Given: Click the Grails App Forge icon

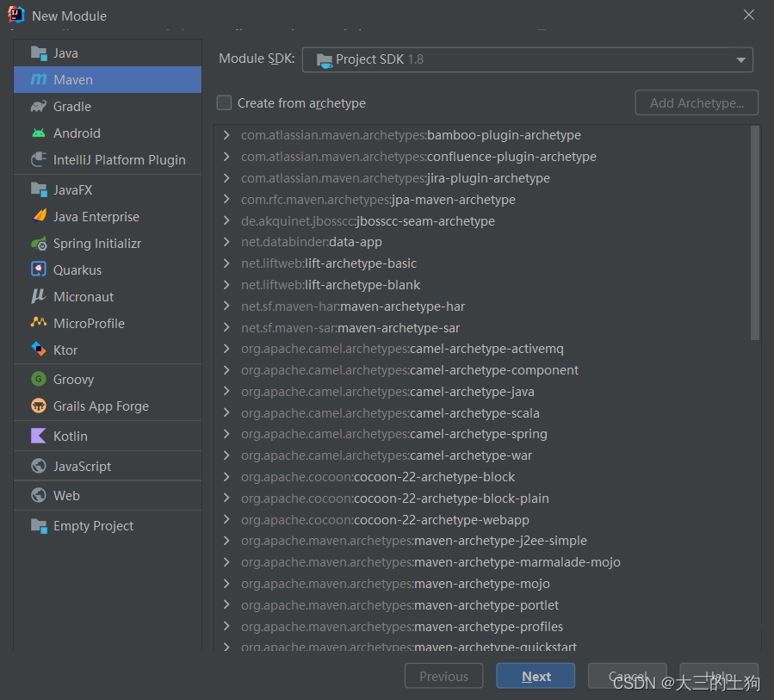Looking at the screenshot, I should tap(39, 406).
